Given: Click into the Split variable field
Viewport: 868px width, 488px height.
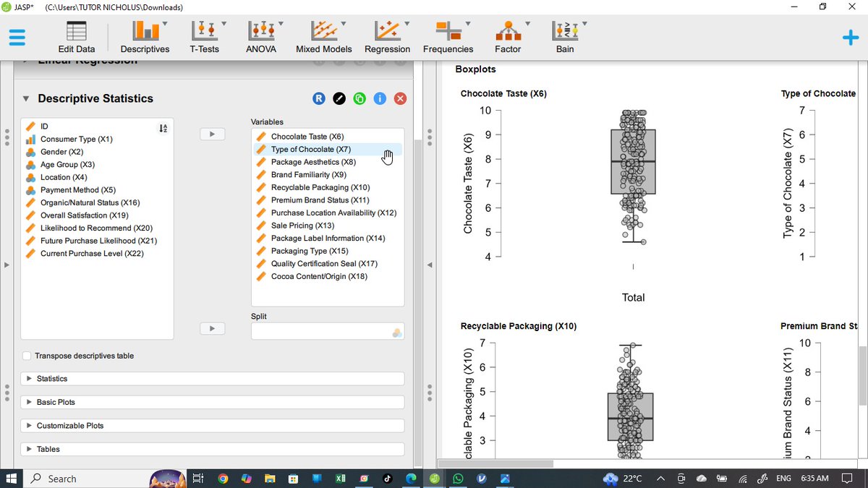Looking at the screenshot, I should pos(328,331).
